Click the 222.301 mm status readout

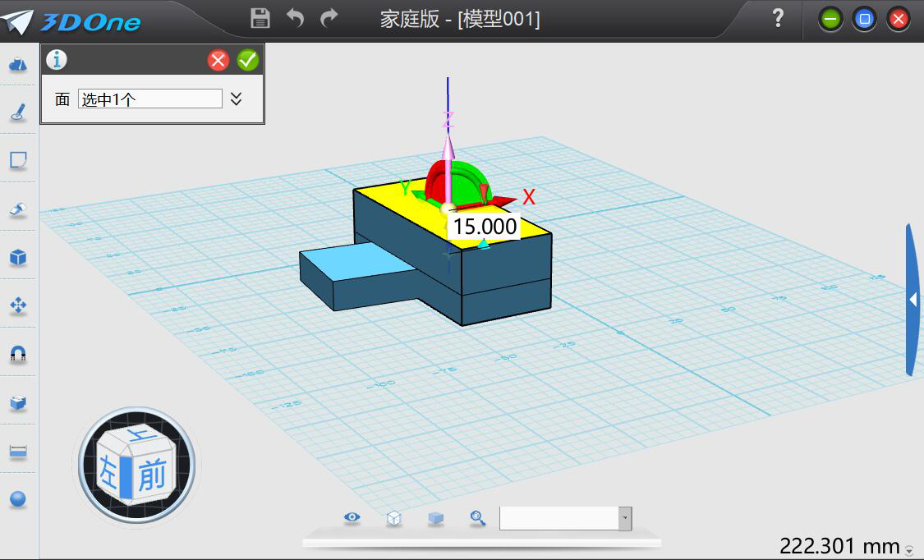click(x=839, y=547)
